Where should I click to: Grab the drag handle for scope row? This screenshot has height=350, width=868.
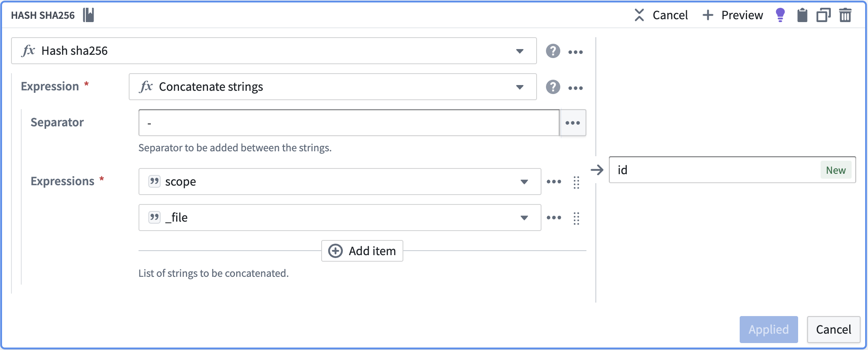click(576, 182)
